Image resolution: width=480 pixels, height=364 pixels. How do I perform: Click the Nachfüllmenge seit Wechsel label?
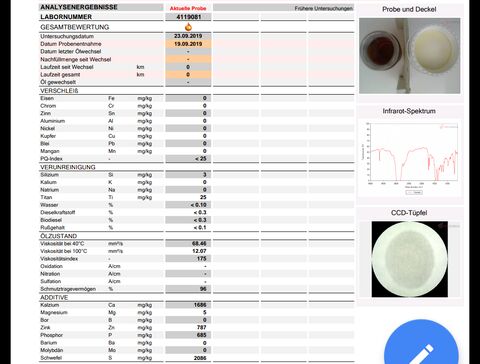76,59
